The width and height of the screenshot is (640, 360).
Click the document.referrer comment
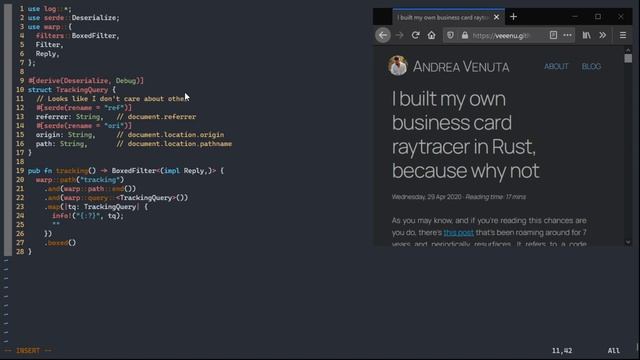[156, 117]
